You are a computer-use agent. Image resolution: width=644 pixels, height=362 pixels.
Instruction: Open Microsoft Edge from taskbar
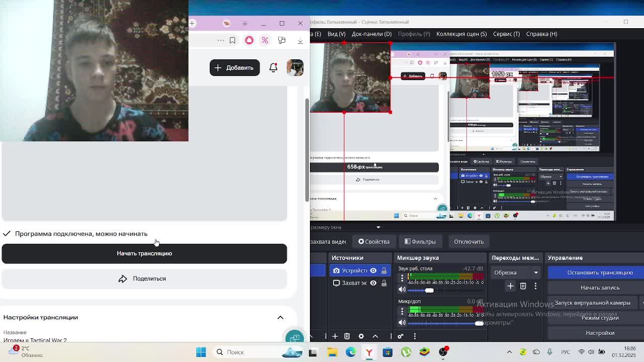pos(351,352)
